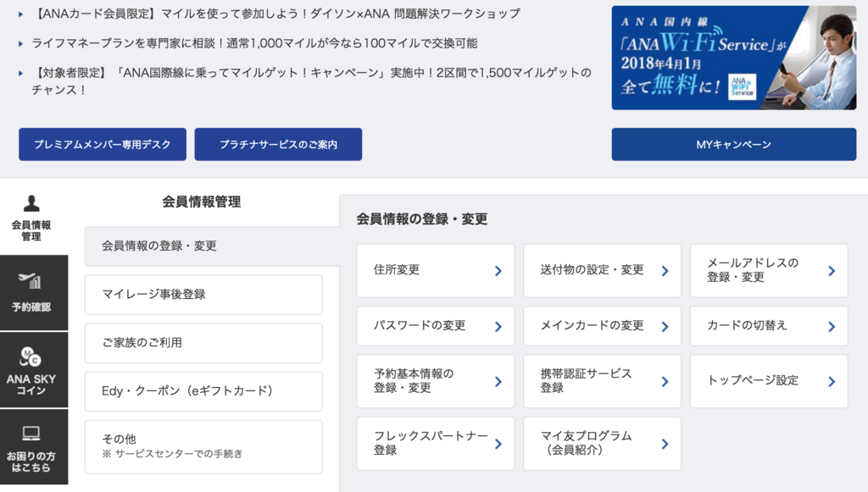Click the arrow next to カードの切替え

832,327
